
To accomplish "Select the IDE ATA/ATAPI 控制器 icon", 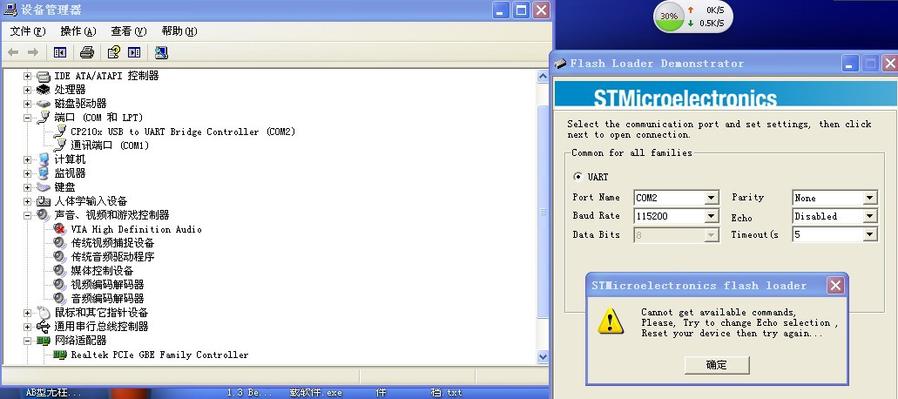I will 44,76.
